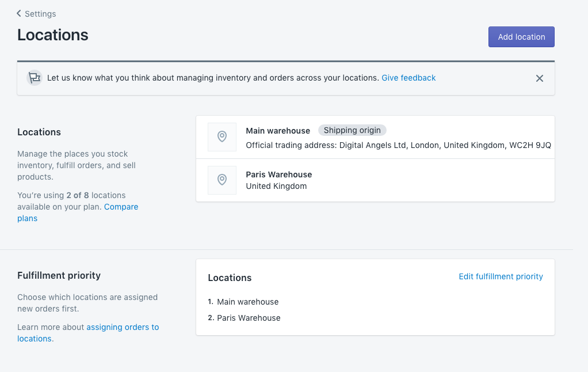588x372 pixels.
Task: Open the Compare plans link
Action: 78,212
